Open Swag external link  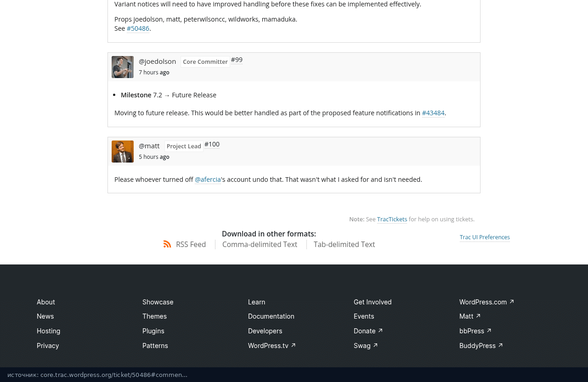(366, 346)
